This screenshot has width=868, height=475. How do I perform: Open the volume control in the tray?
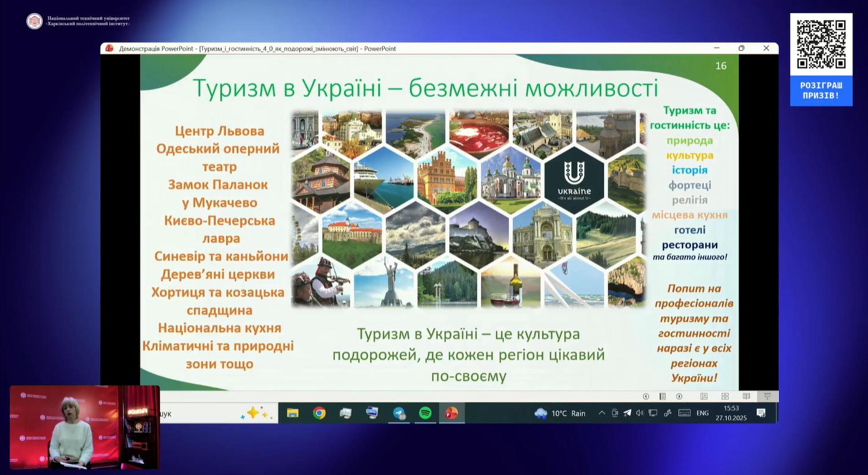pos(640,413)
